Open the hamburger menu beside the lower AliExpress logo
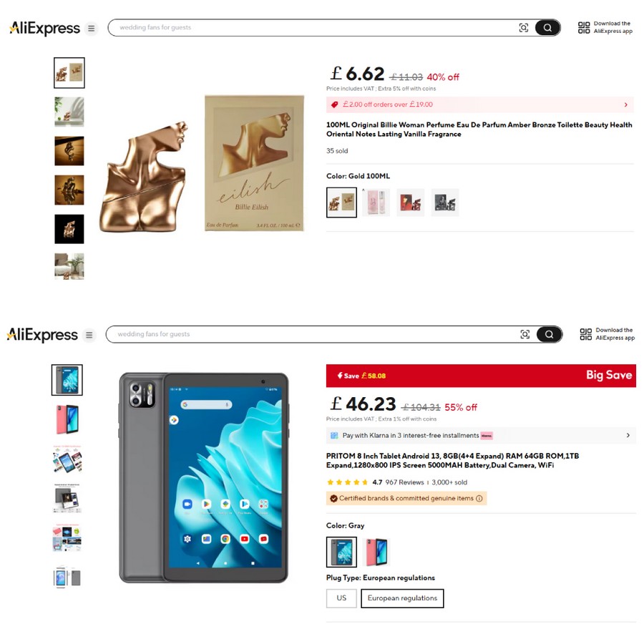This screenshot has height=644, width=644. 89,335
